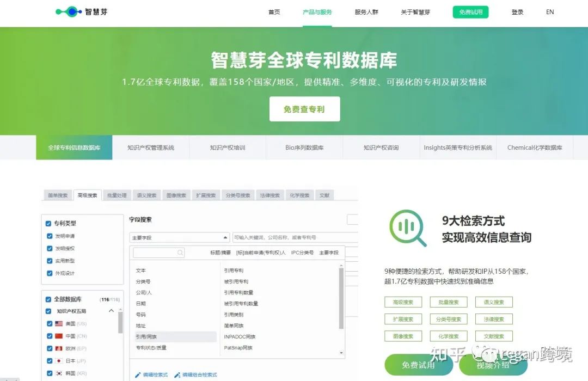Switch to the Bio序列数据库 tab
The height and width of the screenshot is (381, 588).
[x=304, y=148]
